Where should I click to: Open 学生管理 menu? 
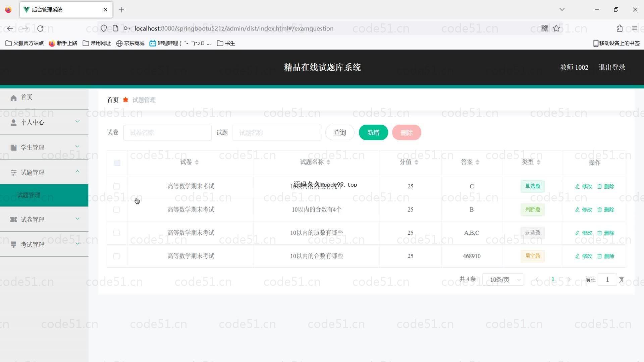(44, 147)
